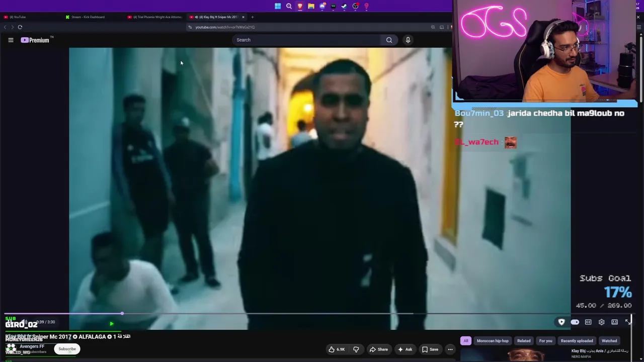Select the For you filter chip
Screen dimensions: 644x362
(545, 341)
